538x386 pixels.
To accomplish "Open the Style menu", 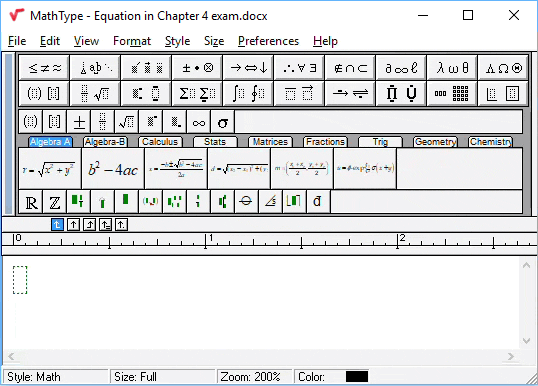I will coord(177,41).
